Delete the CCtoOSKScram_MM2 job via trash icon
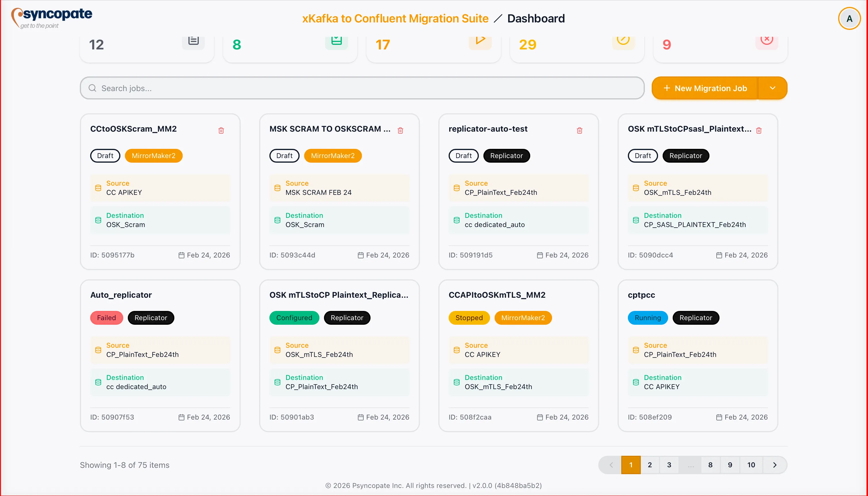This screenshot has width=868, height=496. tap(221, 130)
